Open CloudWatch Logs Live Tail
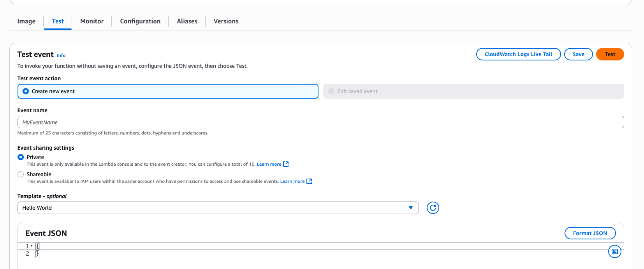The image size is (644, 269). coord(518,54)
